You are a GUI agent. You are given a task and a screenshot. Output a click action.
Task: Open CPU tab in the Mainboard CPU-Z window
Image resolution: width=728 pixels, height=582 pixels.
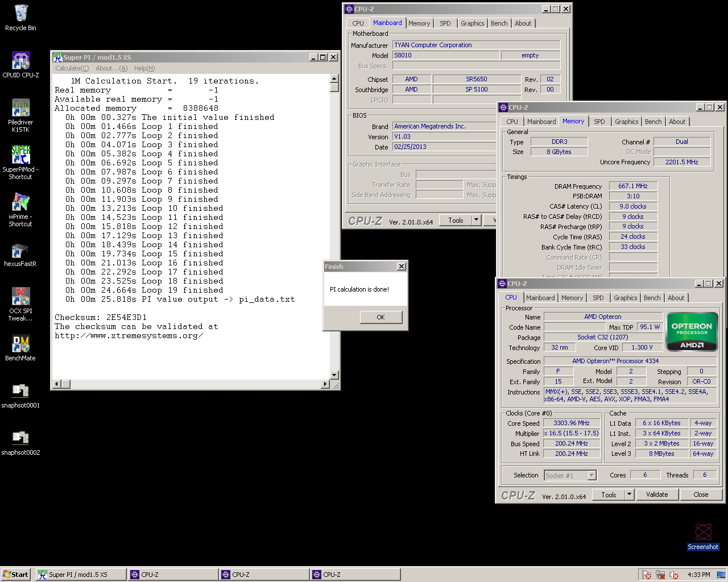tap(358, 23)
